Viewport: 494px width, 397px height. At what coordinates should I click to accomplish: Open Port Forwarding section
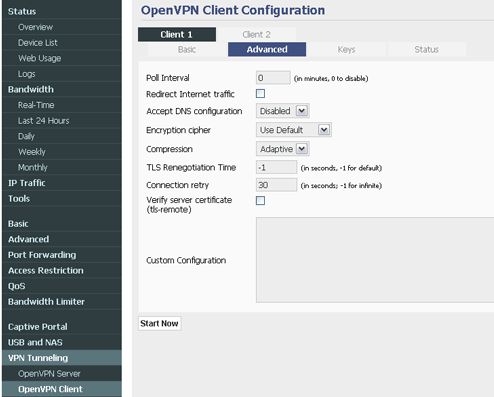[62, 255]
